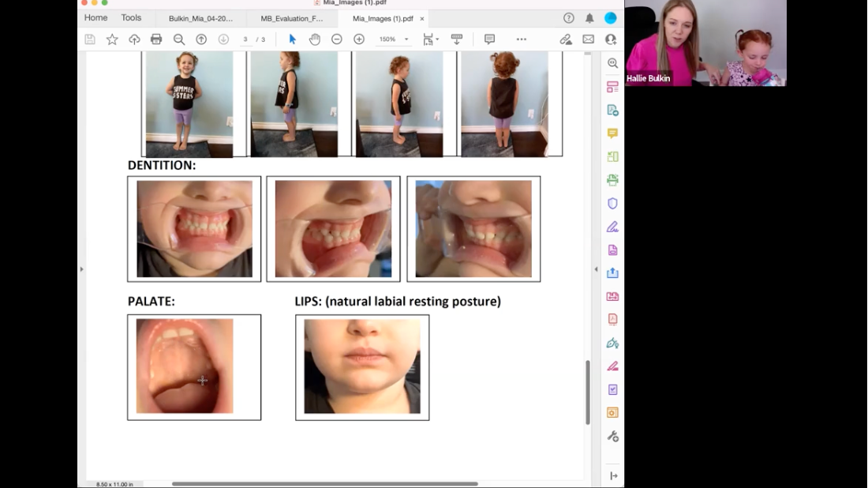This screenshot has height=488, width=868.
Task: Hide right pane with small side arrow
Action: (597, 269)
